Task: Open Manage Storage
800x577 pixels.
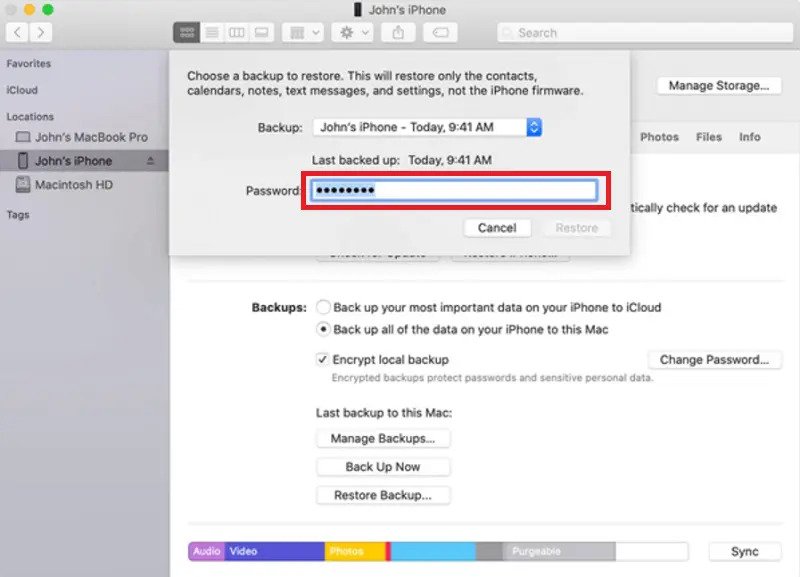Action: (x=719, y=86)
